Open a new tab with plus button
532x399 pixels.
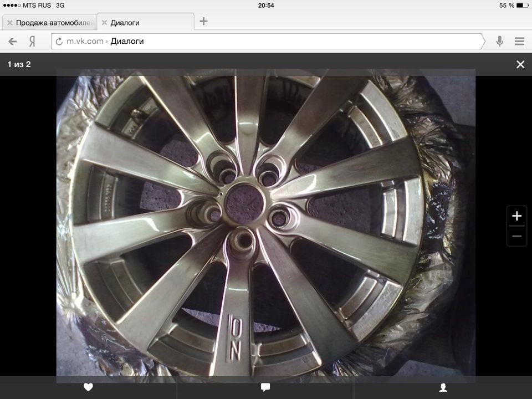click(203, 22)
